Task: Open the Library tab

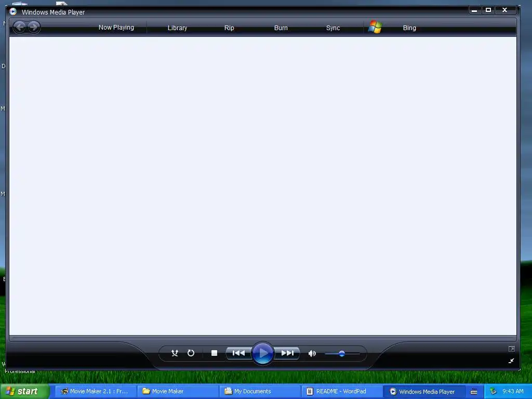Action: 177,28
